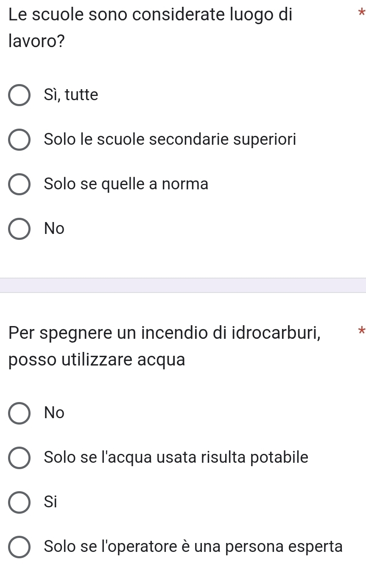Click the "Solo se quelle a norma" label text
This screenshot has width=366, height=588.
click(126, 184)
